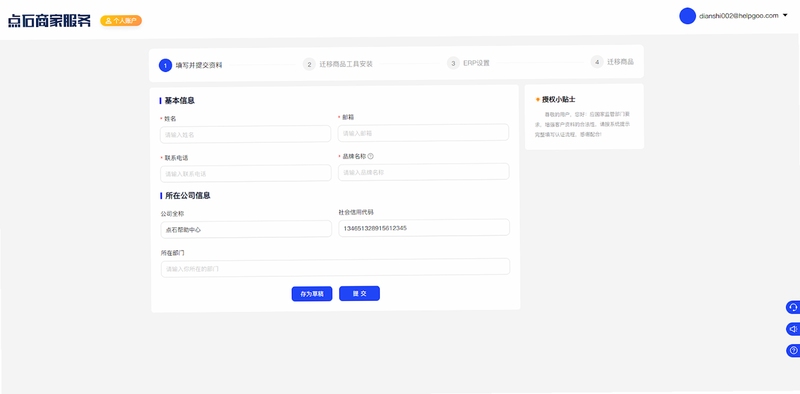
Task: Click the step 3 number circle
Action: click(x=453, y=63)
